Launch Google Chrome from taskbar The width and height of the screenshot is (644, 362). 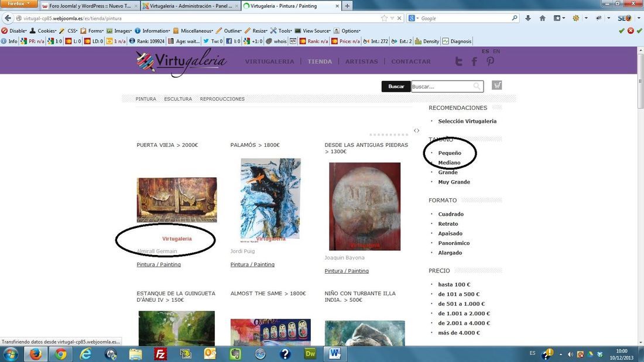[x=60, y=354]
